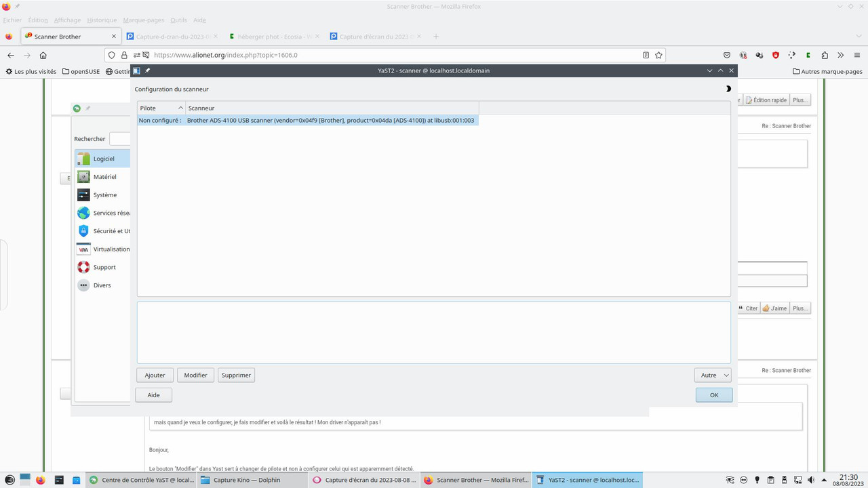Open the Marque-pages menu
The width and height of the screenshot is (868, 488).
[x=143, y=20]
